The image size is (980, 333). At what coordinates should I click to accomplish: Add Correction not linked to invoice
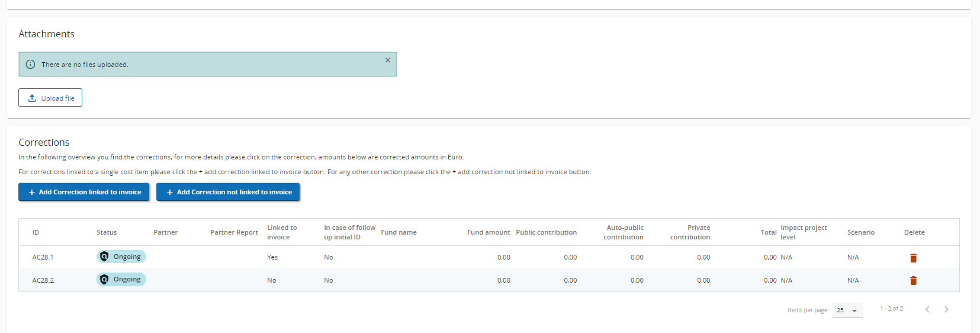(228, 192)
